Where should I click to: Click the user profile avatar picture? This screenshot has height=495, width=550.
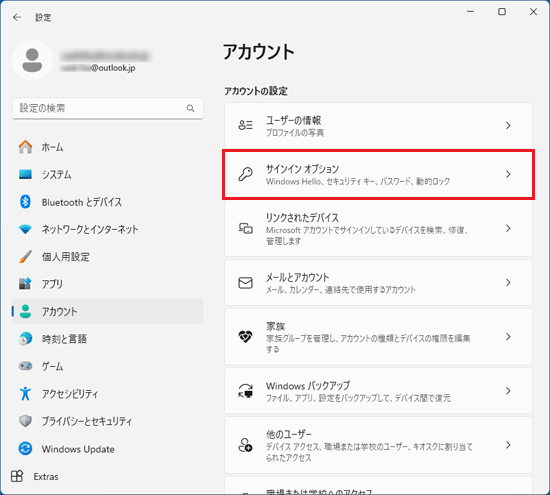click(32, 60)
